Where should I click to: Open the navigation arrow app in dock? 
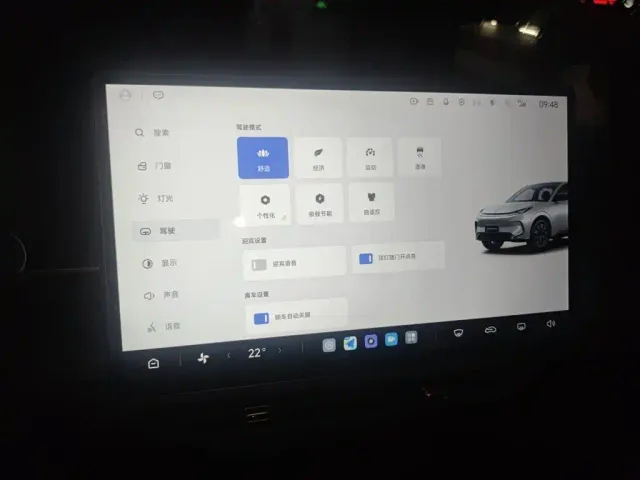(350, 343)
